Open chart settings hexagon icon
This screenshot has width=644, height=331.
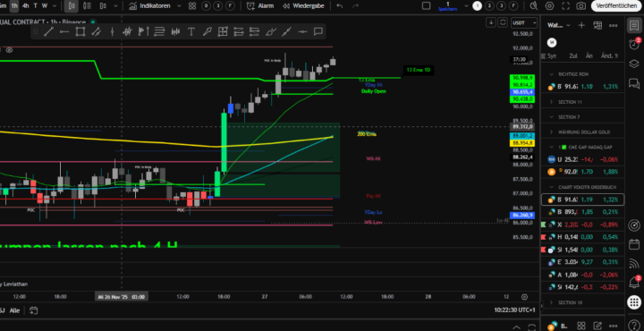click(549, 5)
